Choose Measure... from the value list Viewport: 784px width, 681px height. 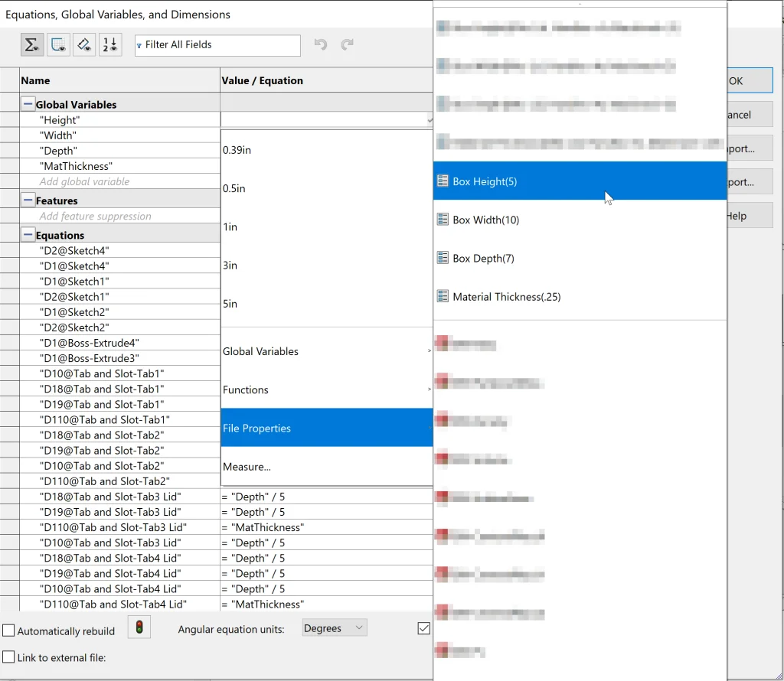(x=247, y=467)
